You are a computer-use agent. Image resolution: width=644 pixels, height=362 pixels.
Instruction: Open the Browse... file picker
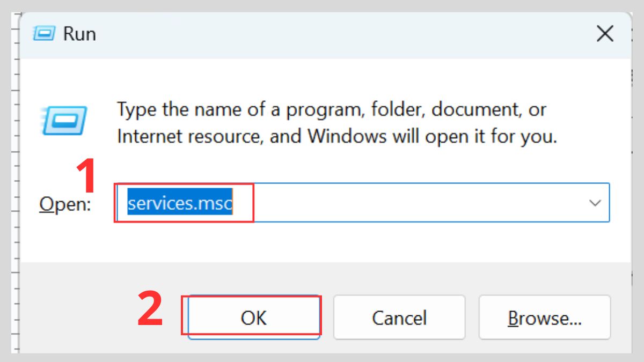tap(545, 317)
